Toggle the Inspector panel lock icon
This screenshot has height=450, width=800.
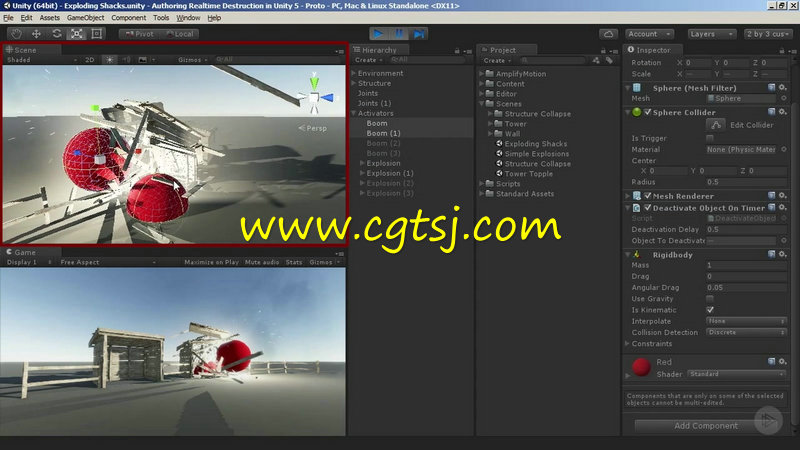[782, 51]
